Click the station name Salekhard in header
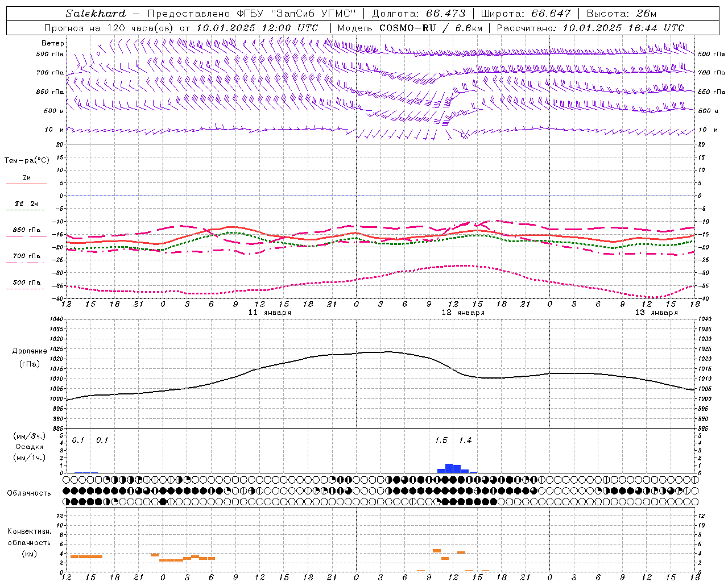Image resolution: width=728 pixels, height=582 pixels. tap(95, 14)
